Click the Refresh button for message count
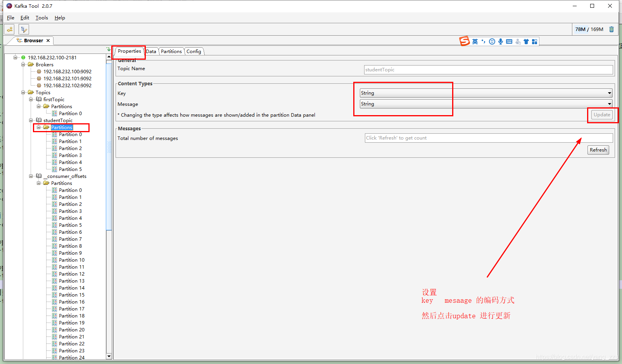The image size is (622, 364). tap(598, 150)
